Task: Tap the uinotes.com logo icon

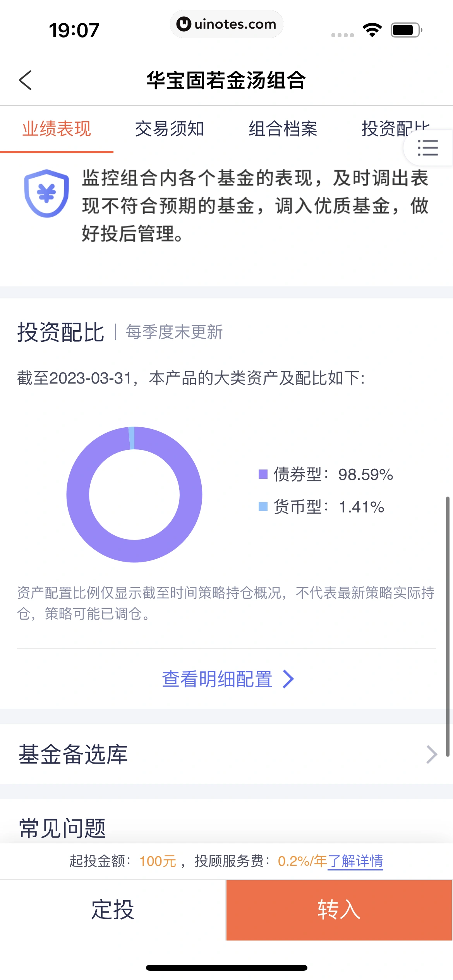Action: [x=184, y=24]
